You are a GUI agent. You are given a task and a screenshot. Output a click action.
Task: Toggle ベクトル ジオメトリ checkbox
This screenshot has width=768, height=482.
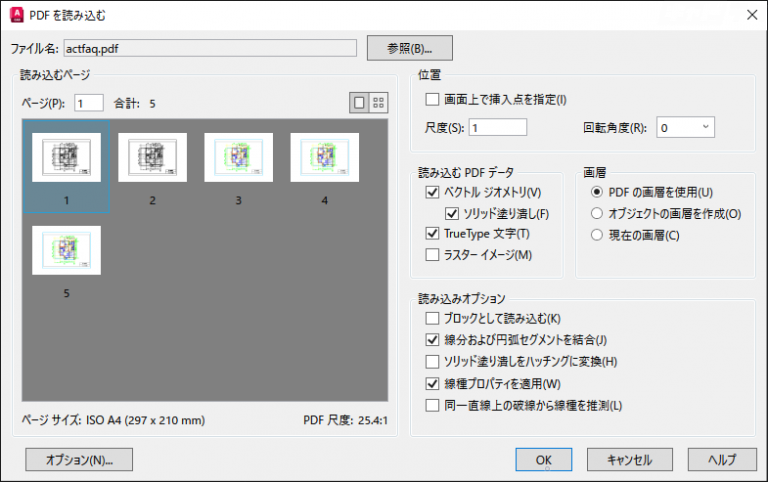[432, 192]
